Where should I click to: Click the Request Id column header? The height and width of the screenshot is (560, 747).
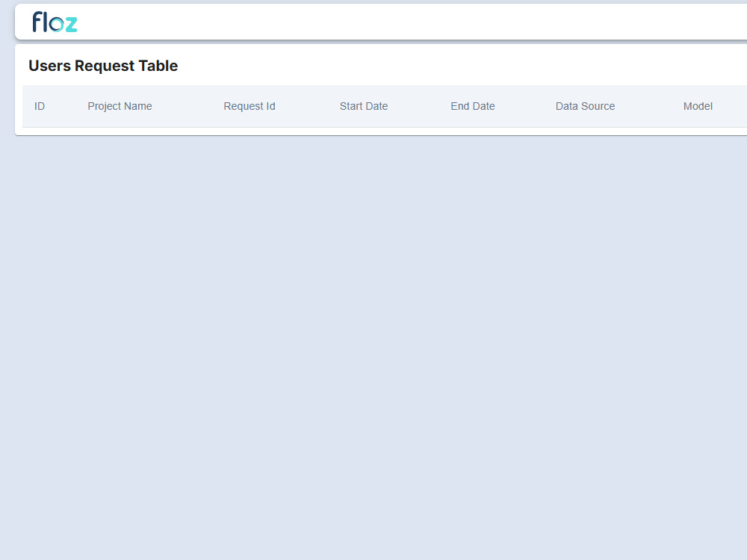point(249,106)
